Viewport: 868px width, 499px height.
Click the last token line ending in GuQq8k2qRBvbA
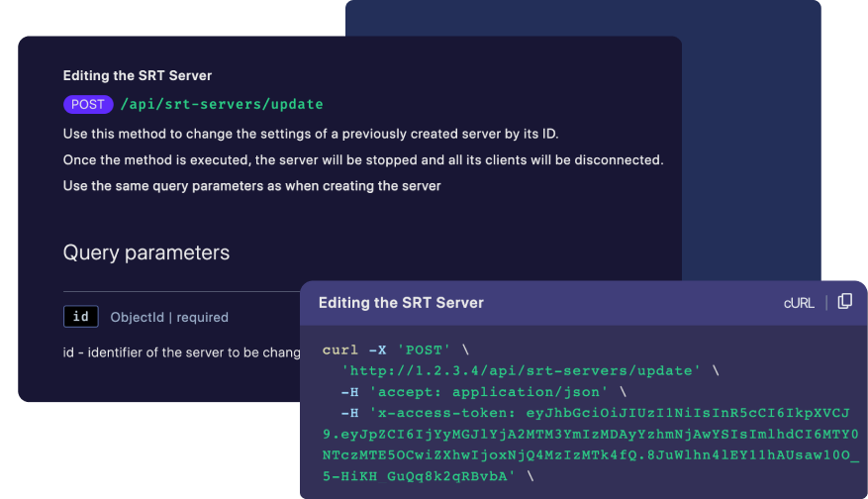(426, 476)
